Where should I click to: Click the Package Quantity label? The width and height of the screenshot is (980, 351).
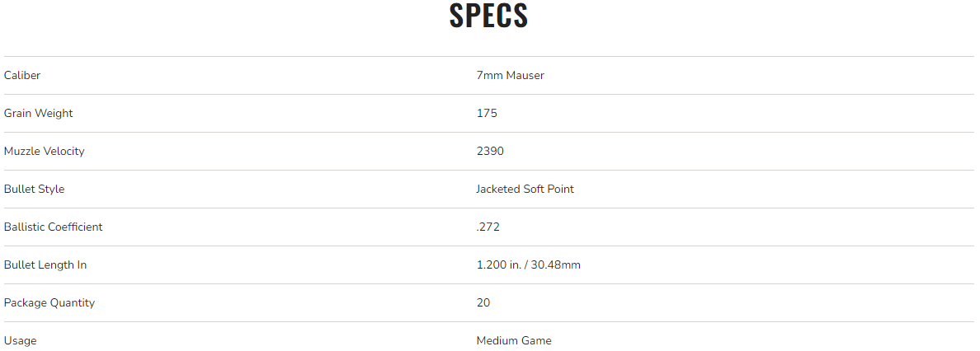(49, 302)
